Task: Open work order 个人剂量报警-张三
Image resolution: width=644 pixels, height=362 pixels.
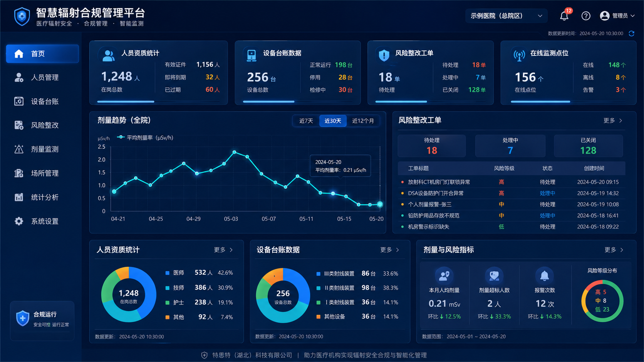Action: point(512,204)
